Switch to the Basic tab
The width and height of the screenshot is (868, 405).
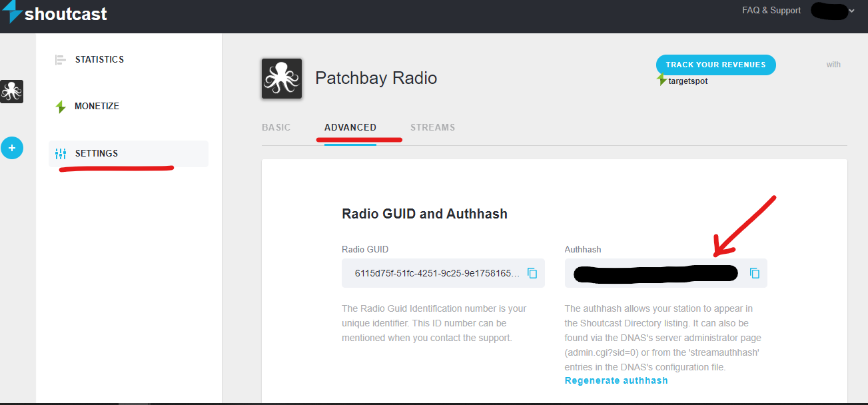click(x=276, y=127)
